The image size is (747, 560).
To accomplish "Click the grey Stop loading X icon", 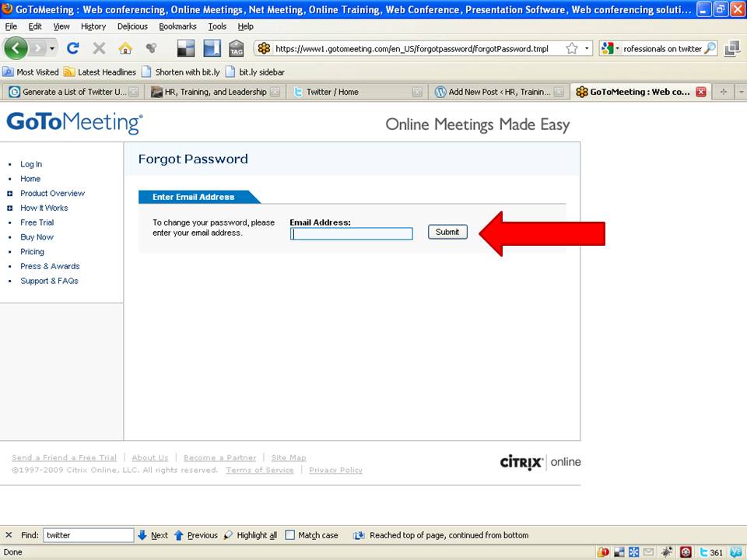I will click(x=99, y=48).
